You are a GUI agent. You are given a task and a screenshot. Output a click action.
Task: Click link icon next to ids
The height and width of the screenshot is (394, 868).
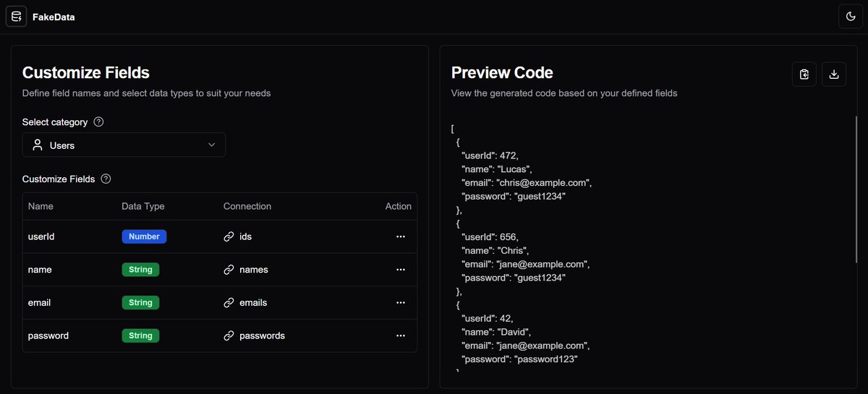pyautogui.click(x=229, y=236)
